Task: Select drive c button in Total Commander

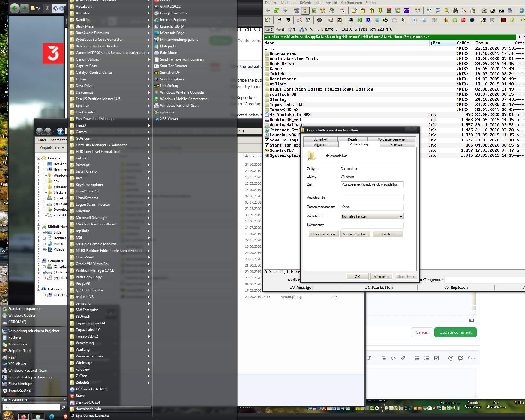Action: tap(269, 29)
